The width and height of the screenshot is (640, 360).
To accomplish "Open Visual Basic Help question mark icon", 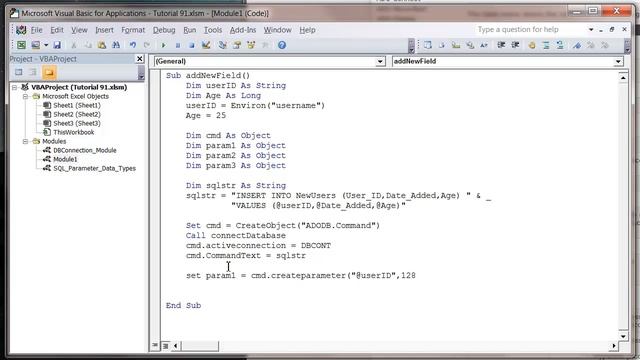I will coord(282,45).
